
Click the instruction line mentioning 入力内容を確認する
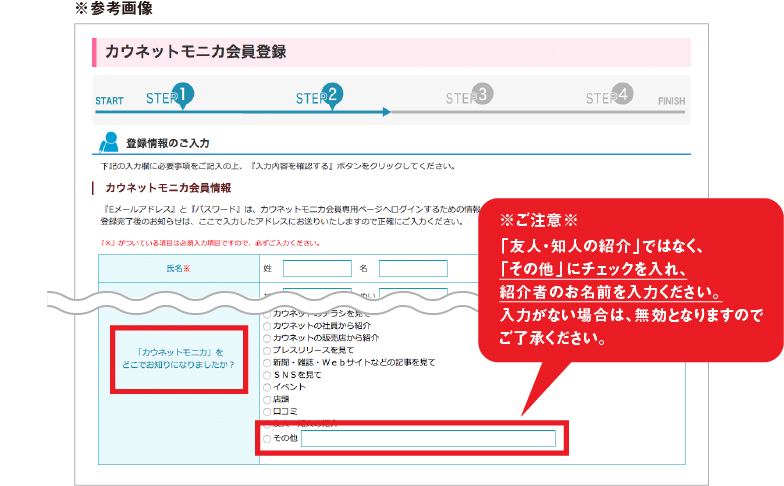(278, 166)
